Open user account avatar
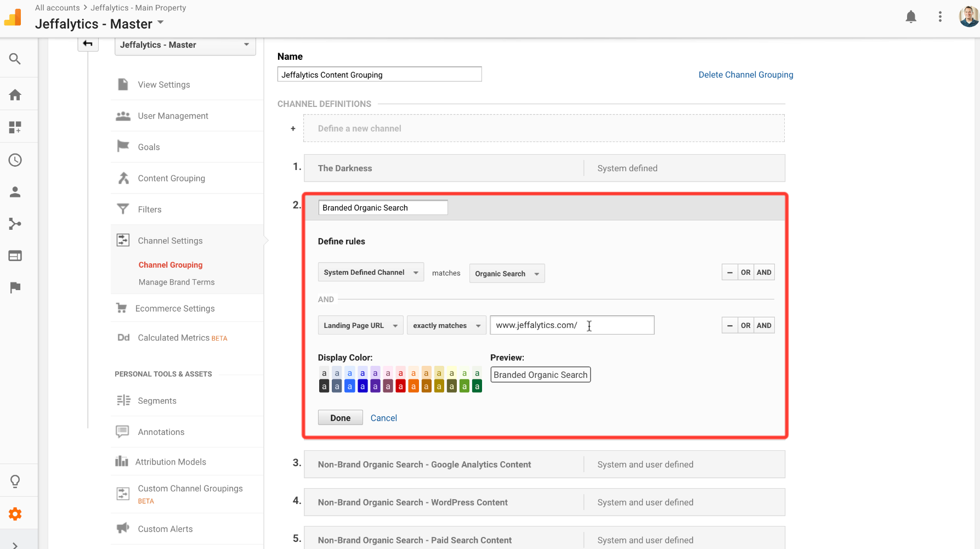Viewport: 980px width, 549px height. tap(969, 16)
